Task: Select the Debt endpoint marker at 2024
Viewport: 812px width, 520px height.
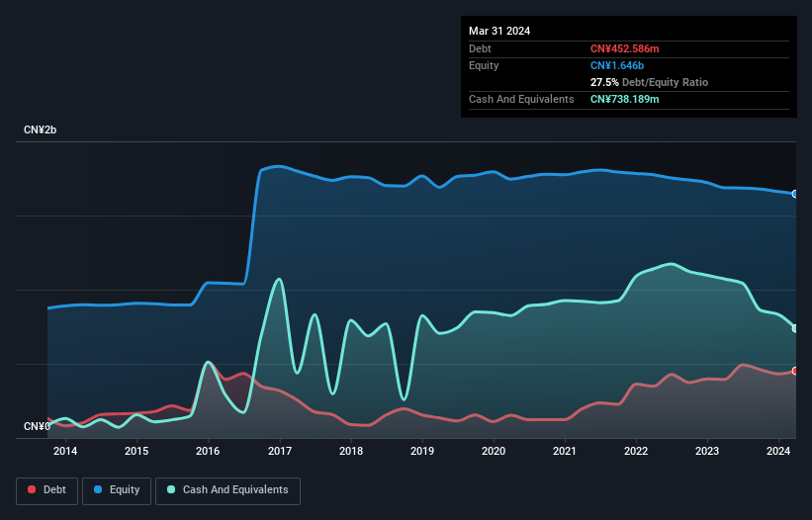Action: (x=795, y=371)
